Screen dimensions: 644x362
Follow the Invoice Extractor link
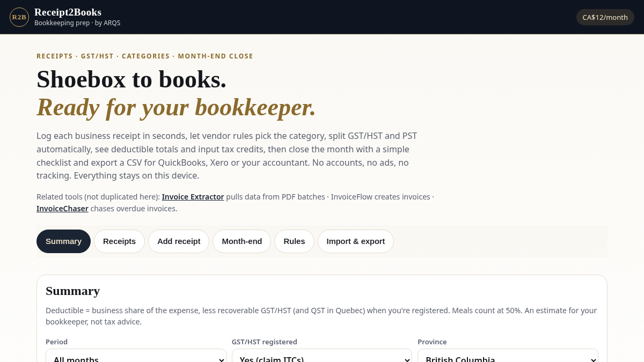[x=193, y=197]
